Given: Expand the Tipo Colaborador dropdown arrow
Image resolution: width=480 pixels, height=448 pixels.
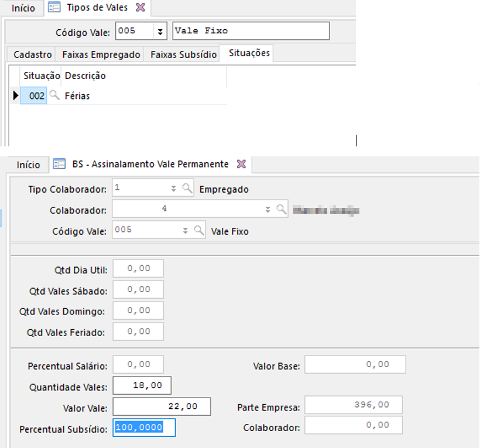Looking at the screenshot, I should 173,189.
